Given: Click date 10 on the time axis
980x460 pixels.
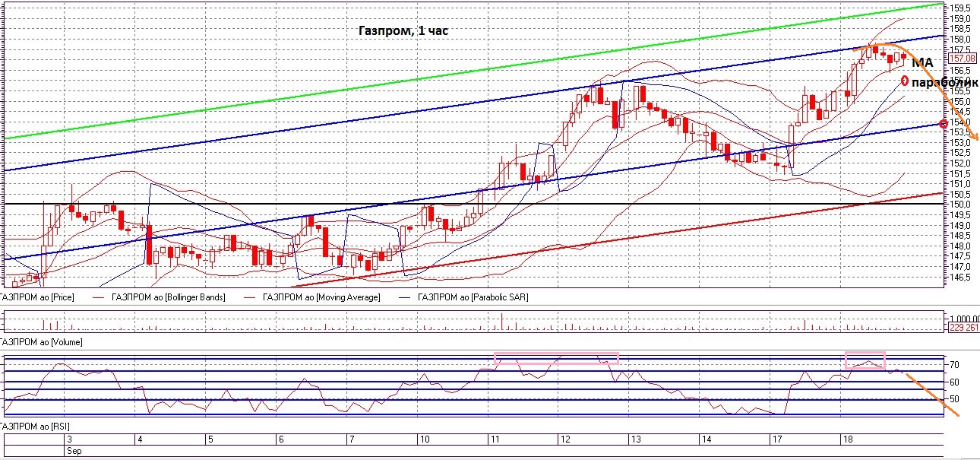Looking at the screenshot, I should click(x=423, y=440).
